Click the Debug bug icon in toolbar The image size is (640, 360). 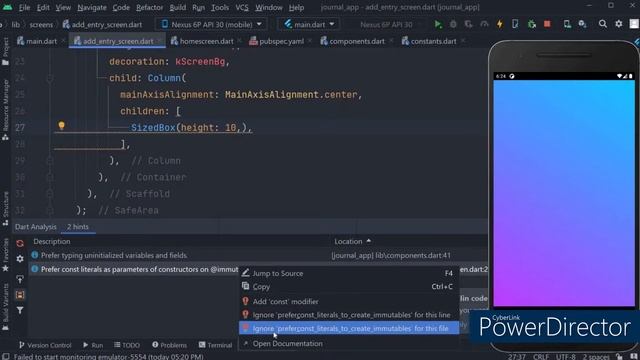453,24
